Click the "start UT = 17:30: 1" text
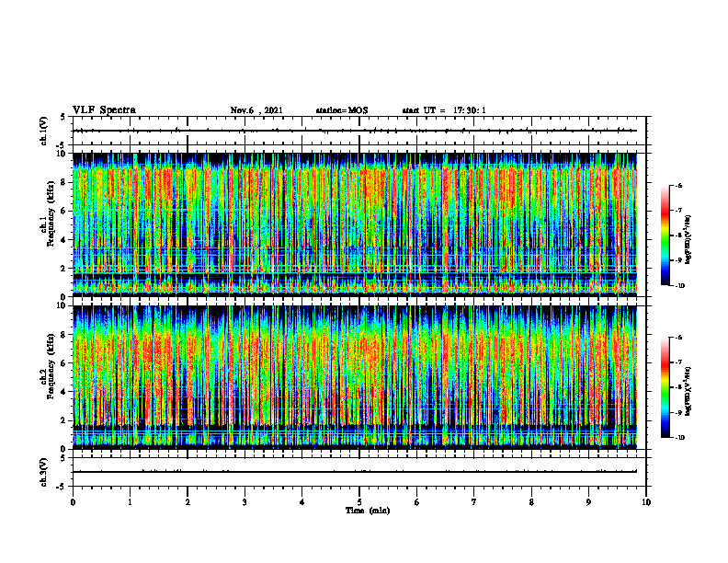The width and height of the screenshot is (728, 563). click(444, 110)
